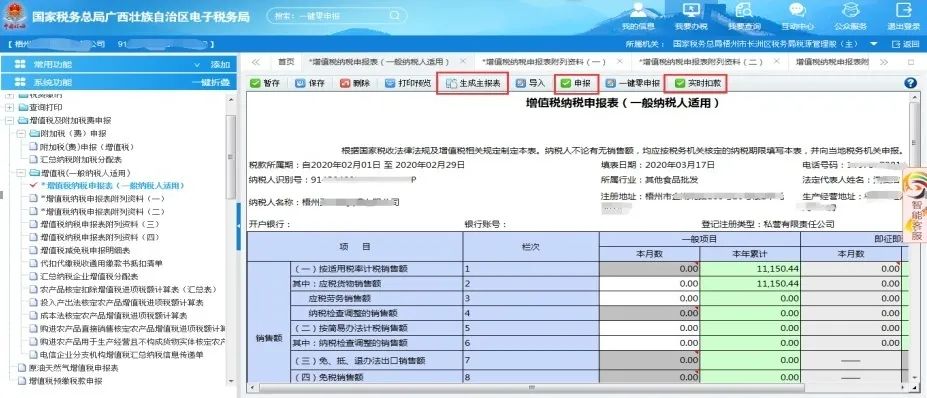
Task: Open 增值税纳税申报表附列资料（三）in tree
Action: [x=100, y=224]
